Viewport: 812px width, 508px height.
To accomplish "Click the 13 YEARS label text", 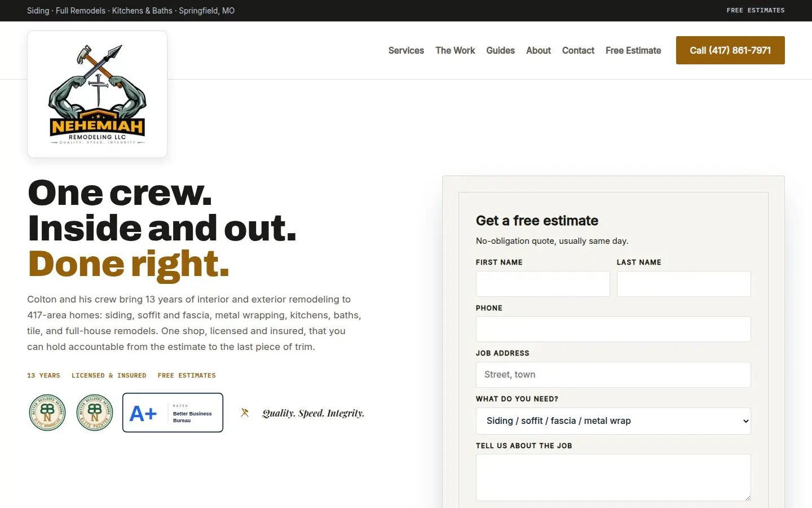I will pos(43,375).
